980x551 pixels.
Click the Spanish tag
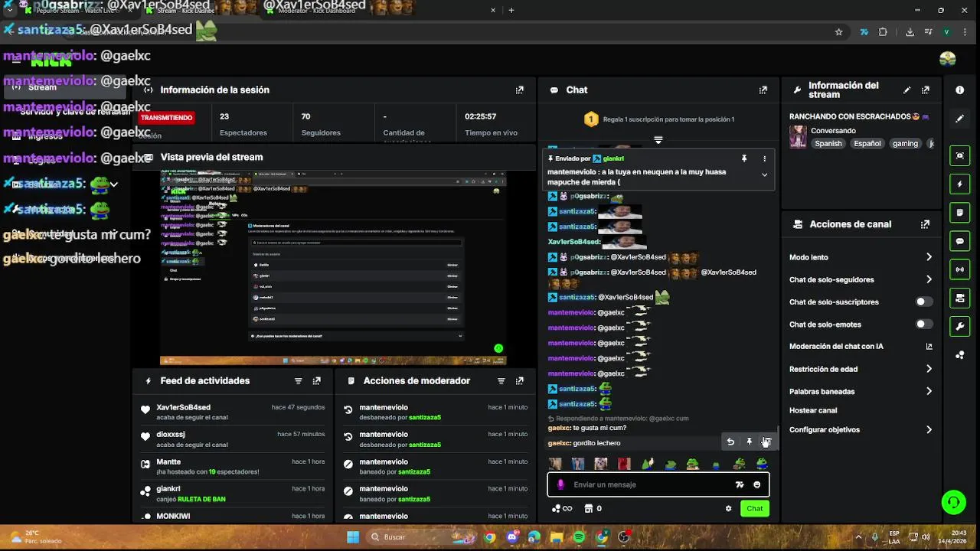click(828, 143)
